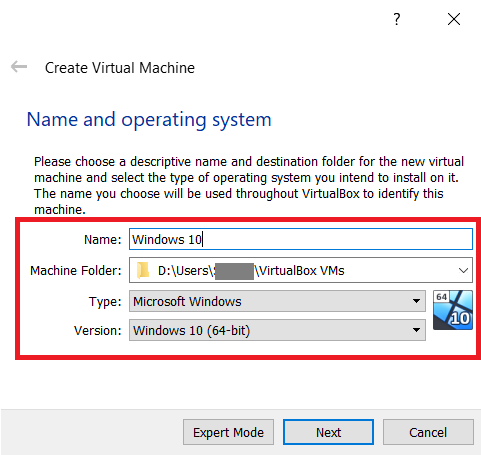Viewport: 481px width, 455px height.
Task: Click the Cancel button
Action: [428, 432]
